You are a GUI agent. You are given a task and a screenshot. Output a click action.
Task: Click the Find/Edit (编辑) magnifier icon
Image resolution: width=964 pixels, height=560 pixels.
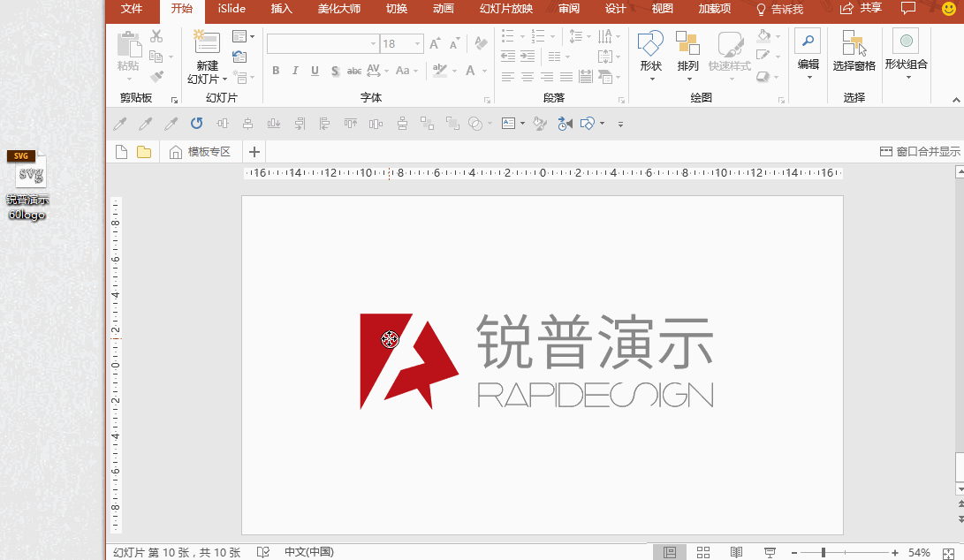(808, 42)
